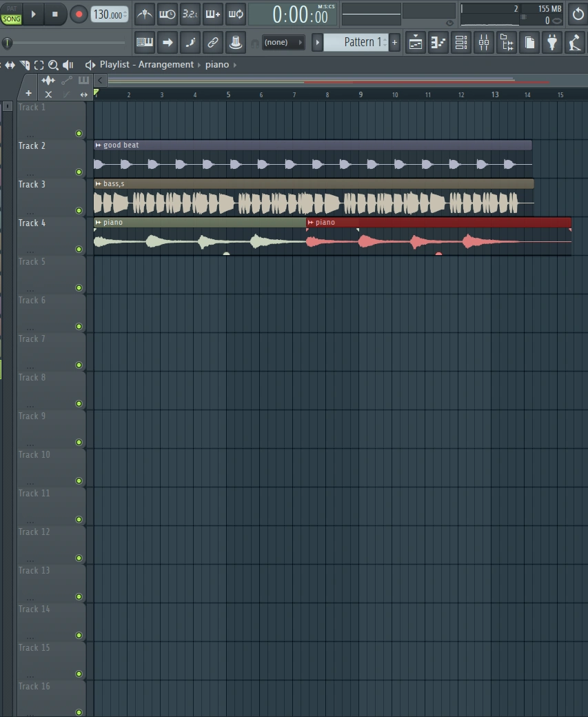This screenshot has width=588, height=717.
Task: Select the zoom magnifier in playlist toolbar
Action: tap(53, 65)
